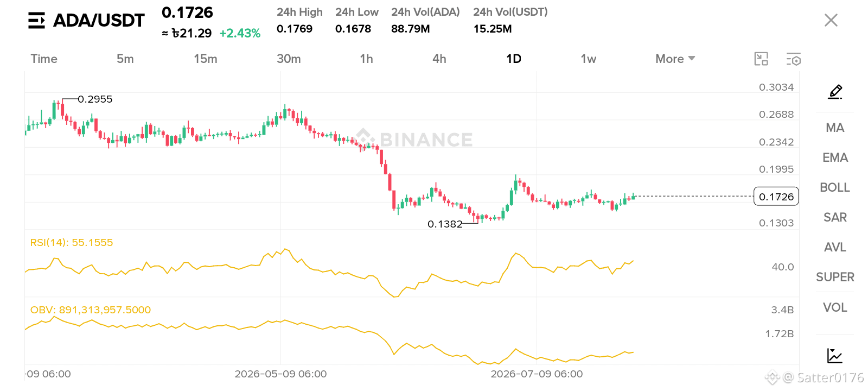
Task: Click the 24h Low value 0.1678
Action: pos(353,29)
